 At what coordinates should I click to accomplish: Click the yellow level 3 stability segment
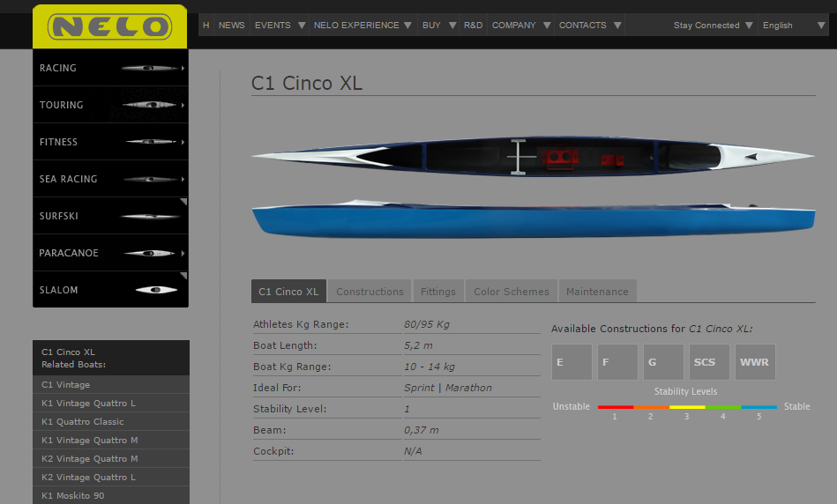pyautogui.click(x=688, y=407)
